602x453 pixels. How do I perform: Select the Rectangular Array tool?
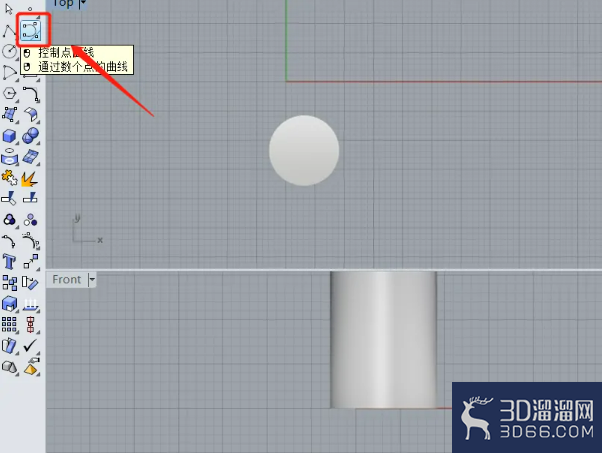tap(9, 324)
